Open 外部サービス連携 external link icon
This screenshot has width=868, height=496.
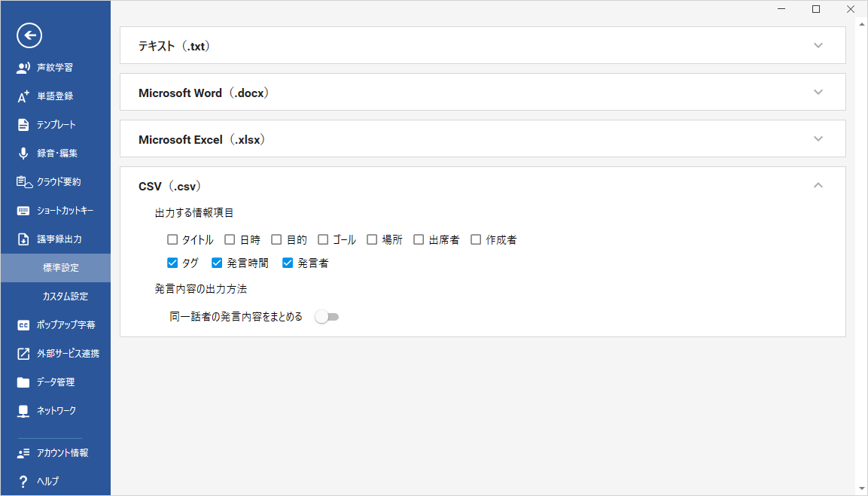23,354
